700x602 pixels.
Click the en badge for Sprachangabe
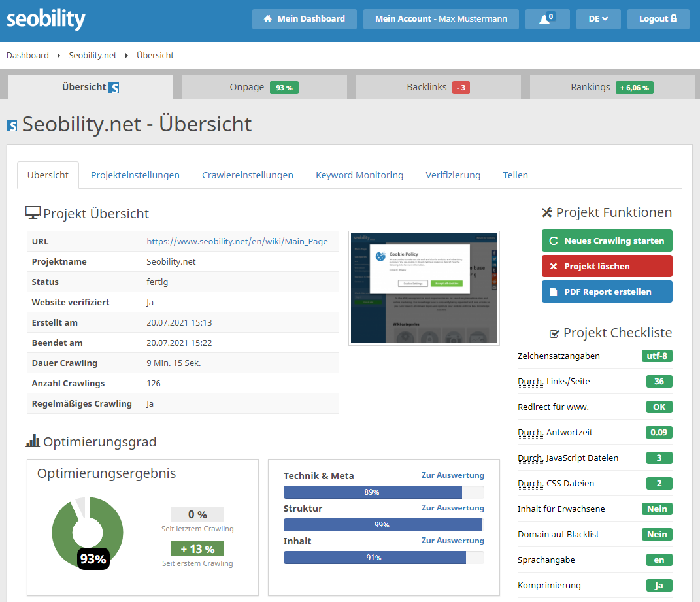[x=659, y=560]
